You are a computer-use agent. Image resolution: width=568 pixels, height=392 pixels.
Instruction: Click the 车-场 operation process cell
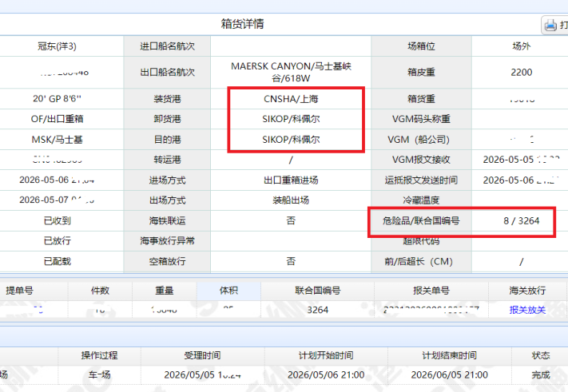pos(99,374)
